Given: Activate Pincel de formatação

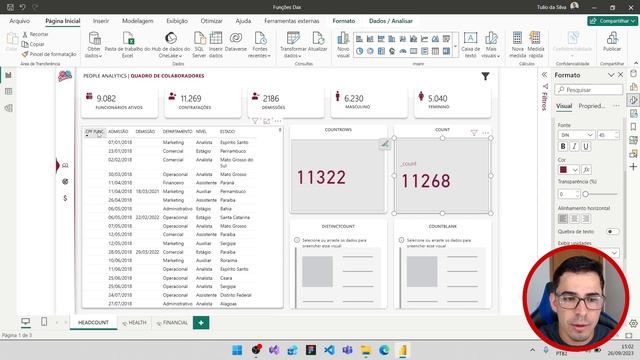Looking at the screenshot, I should click(x=49, y=54).
